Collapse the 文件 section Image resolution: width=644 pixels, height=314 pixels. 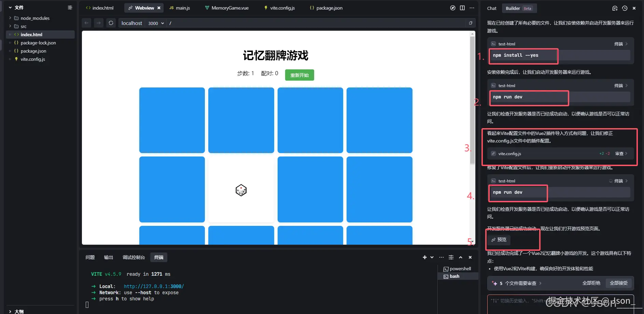click(x=10, y=8)
